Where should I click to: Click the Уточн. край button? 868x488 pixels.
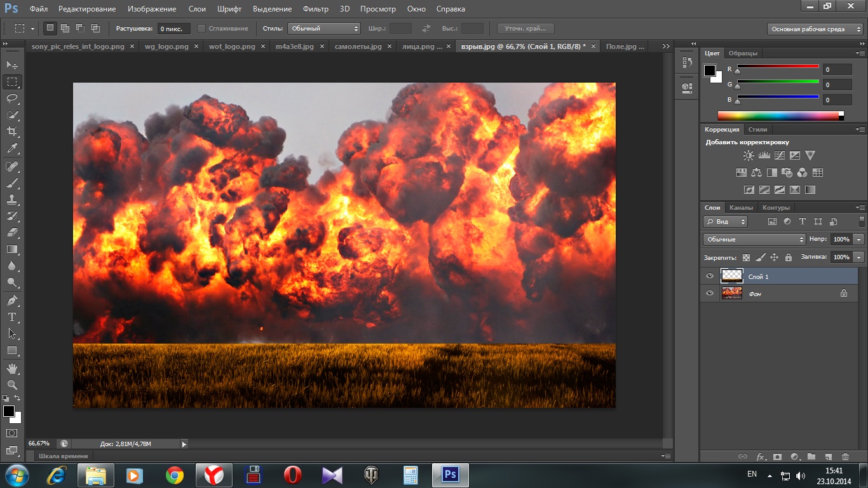pyautogui.click(x=525, y=29)
